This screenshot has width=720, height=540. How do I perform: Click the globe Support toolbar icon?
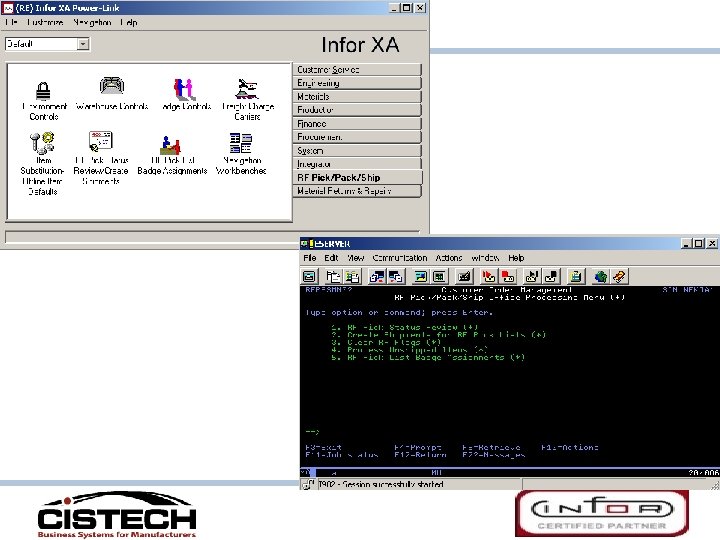(600, 276)
